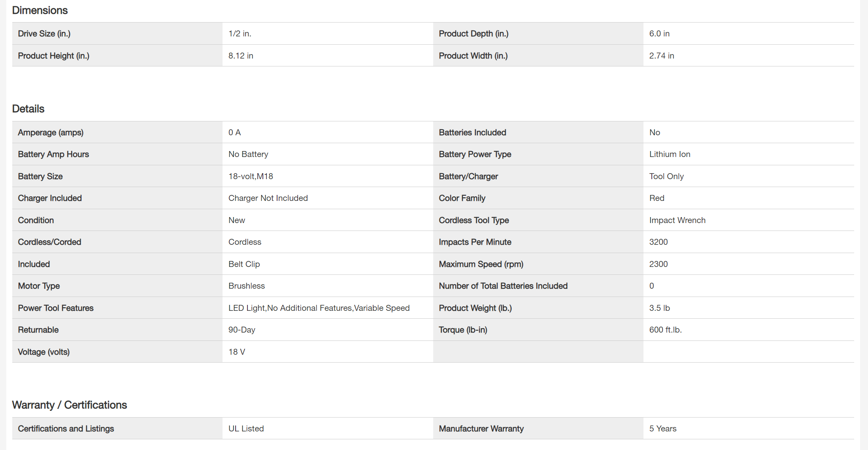Screen dimensions: 868x450
Task: Click the Brushless motor type value
Action: [x=246, y=286]
